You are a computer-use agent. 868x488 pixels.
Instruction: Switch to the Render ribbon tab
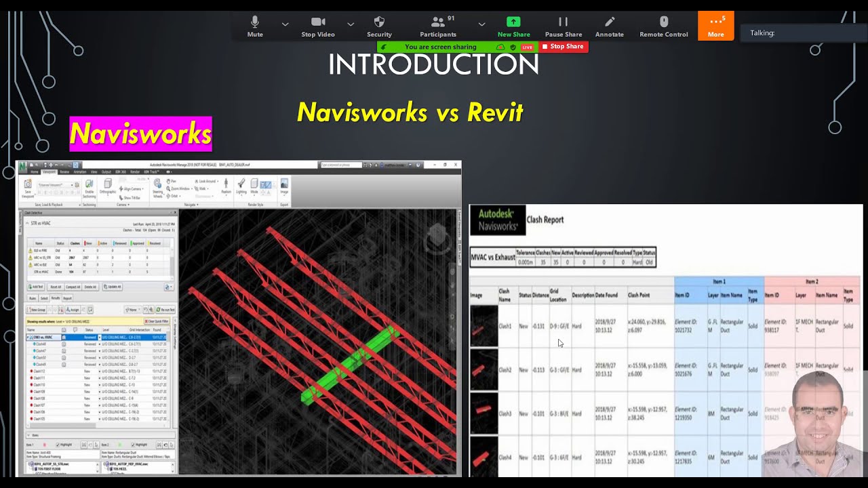tap(135, 172)
